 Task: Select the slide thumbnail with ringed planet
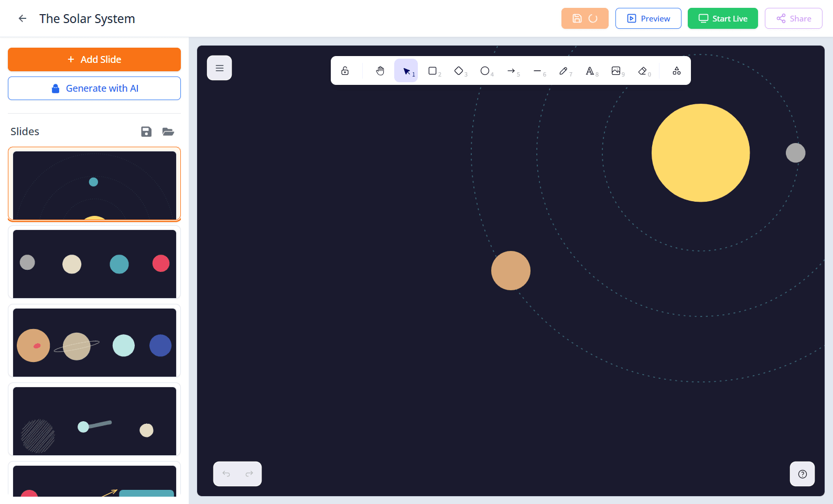[94, 342]
